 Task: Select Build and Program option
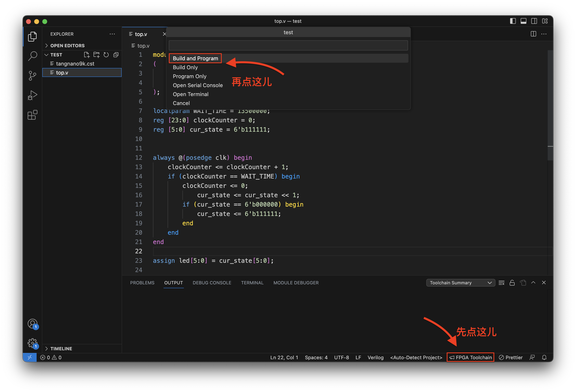(x=195, y=58)
